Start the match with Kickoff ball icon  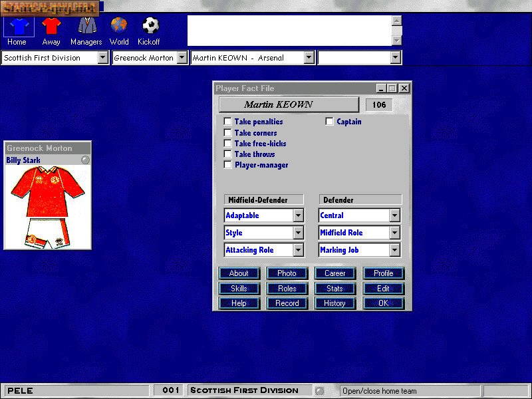coord(150,25)
